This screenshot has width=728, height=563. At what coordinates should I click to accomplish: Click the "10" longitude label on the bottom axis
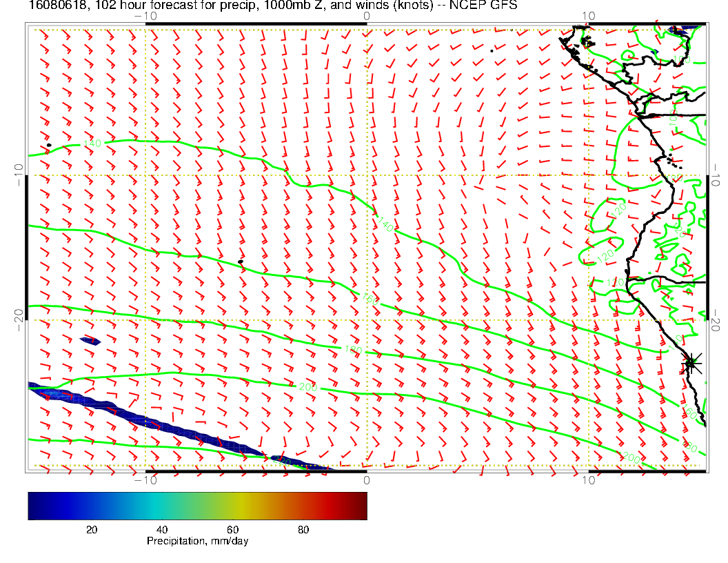pos(588,480)
